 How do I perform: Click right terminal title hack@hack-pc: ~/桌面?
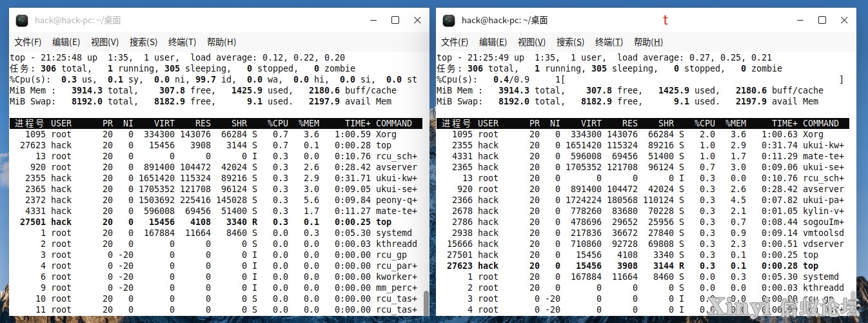(505, 20)
